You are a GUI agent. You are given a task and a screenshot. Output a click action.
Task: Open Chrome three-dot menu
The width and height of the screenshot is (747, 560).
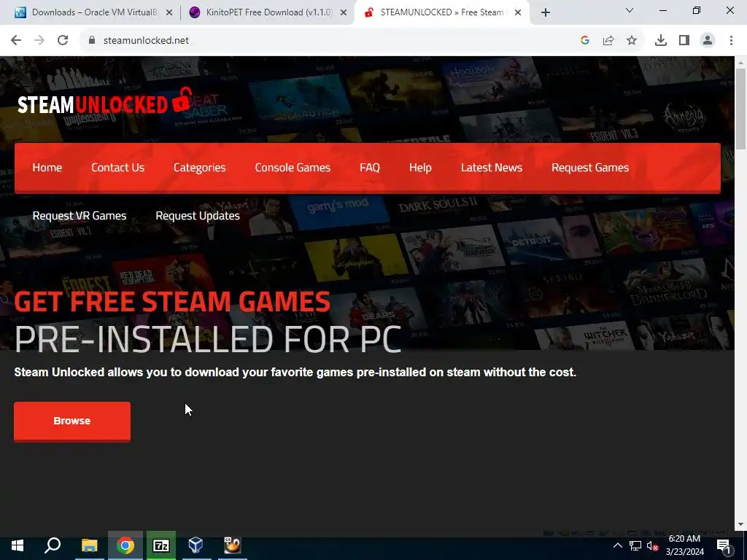pos(731,41)
